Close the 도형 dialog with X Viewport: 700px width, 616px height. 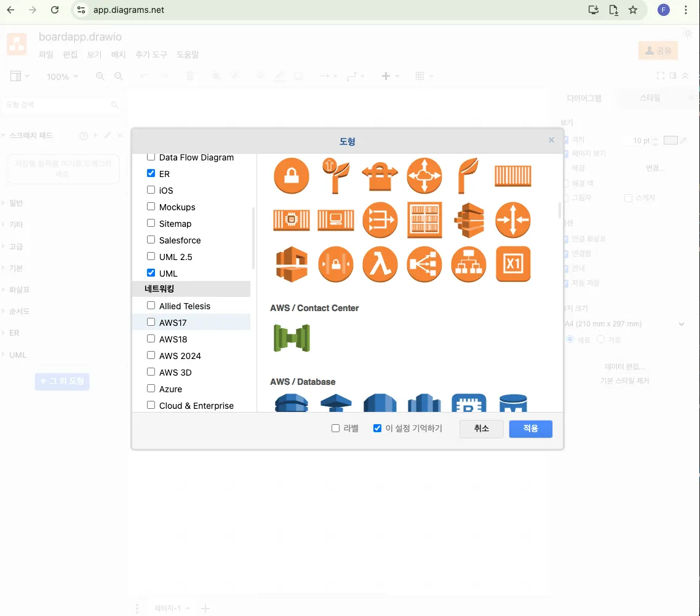click(551, 140)
